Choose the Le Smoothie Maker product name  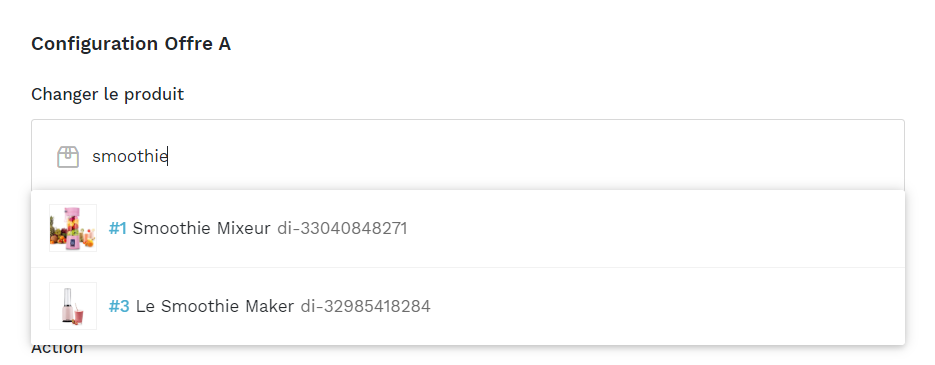tap(215, 307)
